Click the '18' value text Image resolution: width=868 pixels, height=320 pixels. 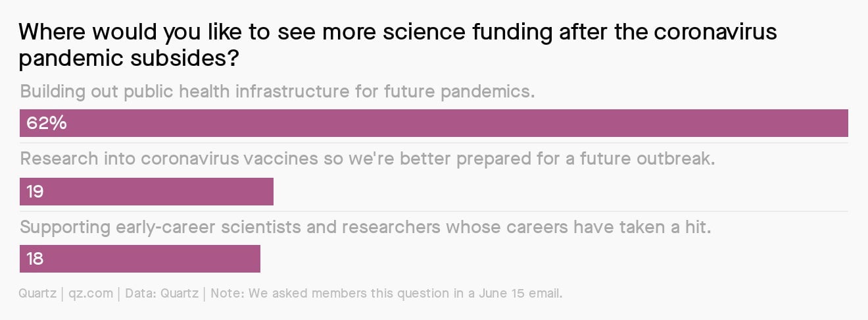coord(36,259)
